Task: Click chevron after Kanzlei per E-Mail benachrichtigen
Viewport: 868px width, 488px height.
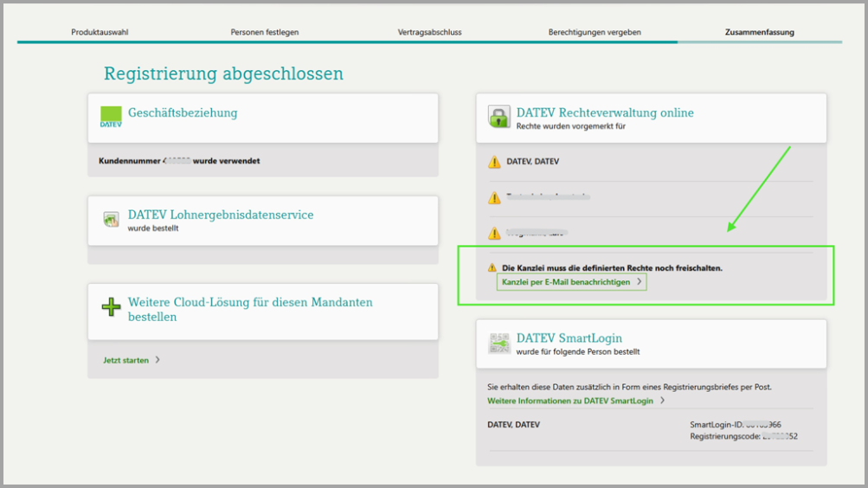Action: click(640, 282)
